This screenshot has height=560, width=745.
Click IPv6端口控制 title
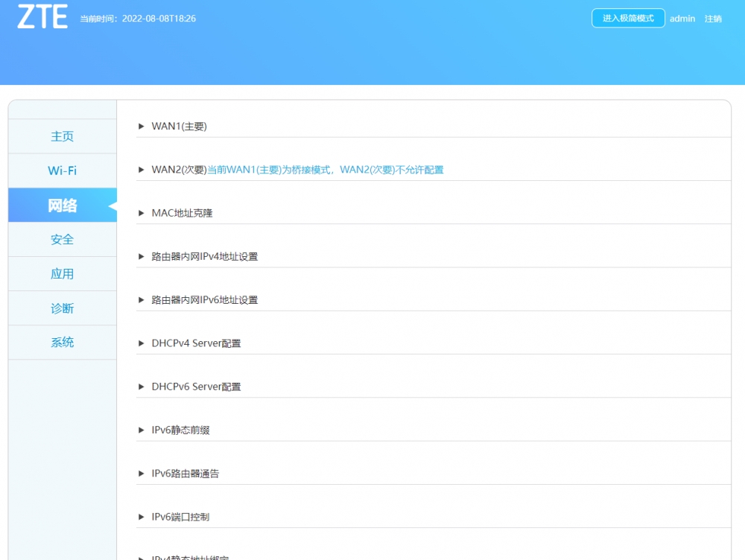tap(180, 517)
